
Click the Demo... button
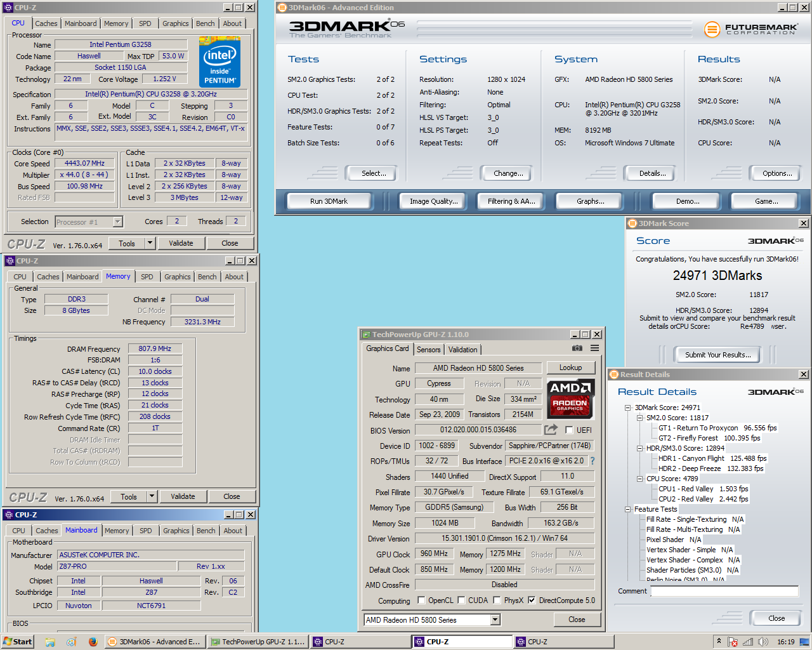(688, 201)
